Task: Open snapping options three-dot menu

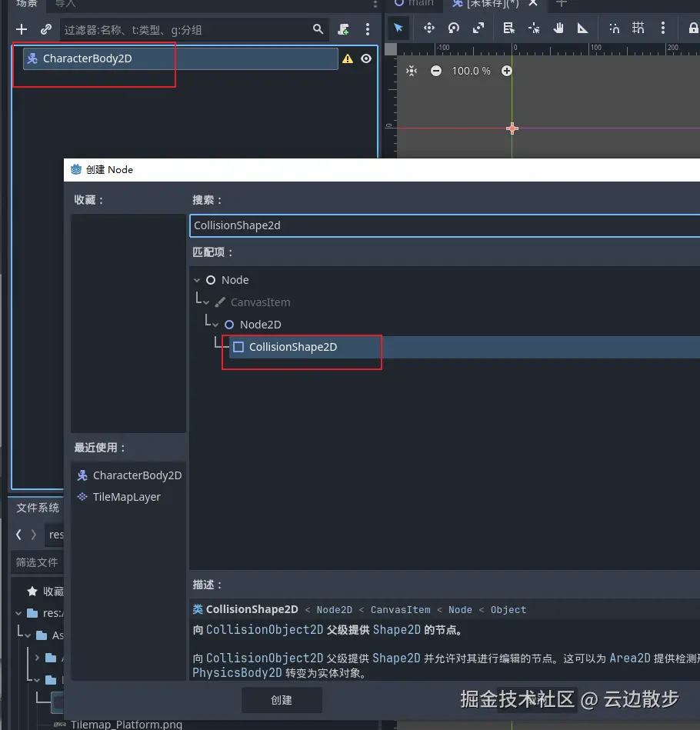Action: pos(663,28)
